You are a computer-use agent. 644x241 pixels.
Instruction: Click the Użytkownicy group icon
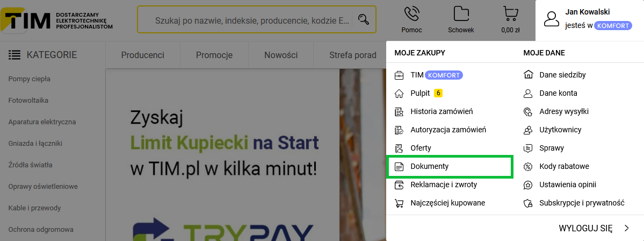528,130
